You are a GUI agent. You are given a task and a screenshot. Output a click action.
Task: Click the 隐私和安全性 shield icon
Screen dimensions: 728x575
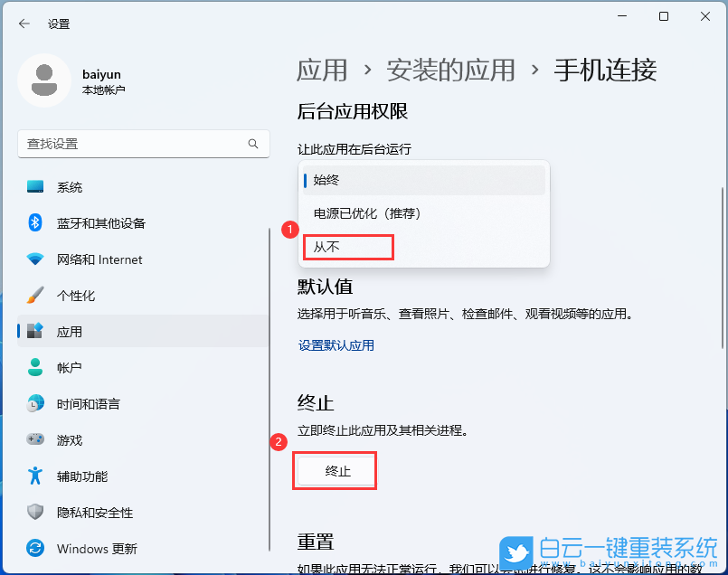coord(36,513)
